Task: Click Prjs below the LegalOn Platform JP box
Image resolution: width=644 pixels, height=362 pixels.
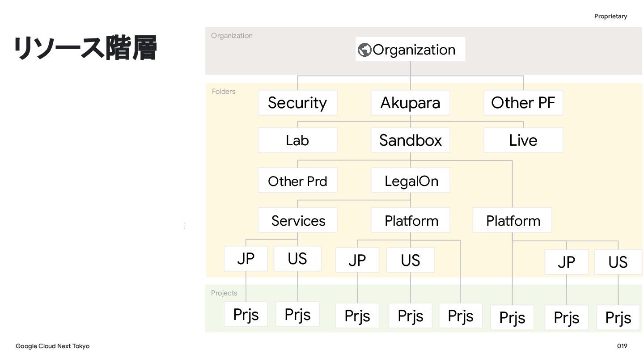Action: 357,316
